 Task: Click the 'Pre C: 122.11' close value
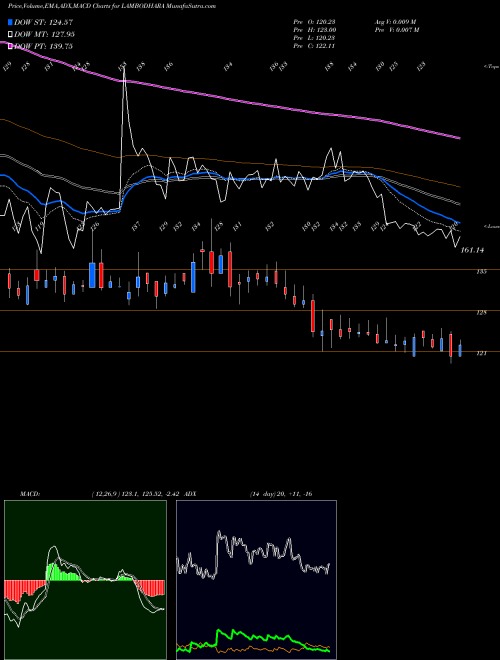[x=314, y=46]
